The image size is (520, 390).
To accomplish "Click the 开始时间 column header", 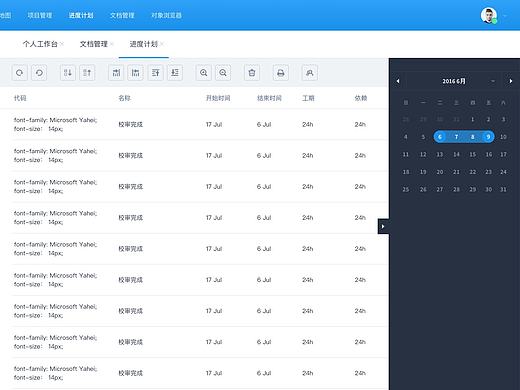I will click(x=218, y=98).
